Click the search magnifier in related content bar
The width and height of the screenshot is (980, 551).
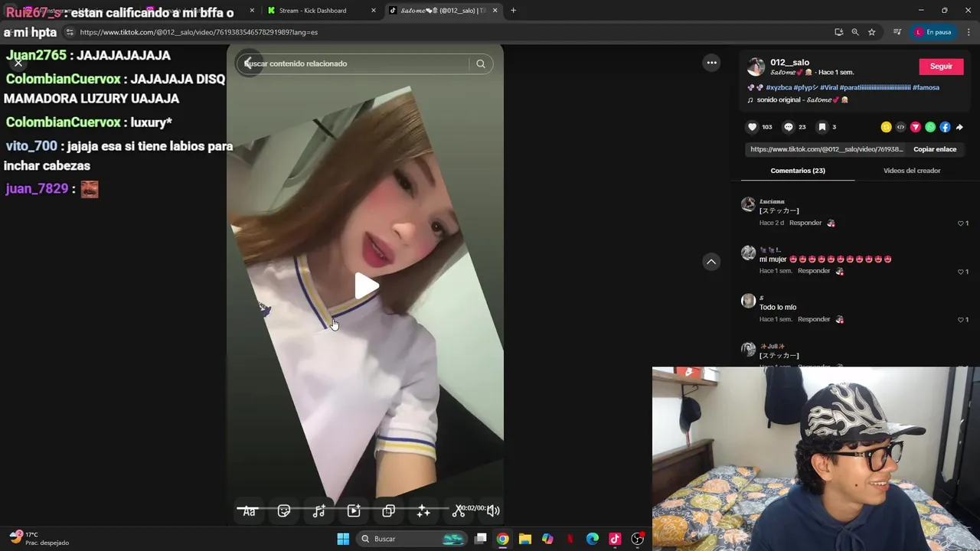tap(481, 64)
